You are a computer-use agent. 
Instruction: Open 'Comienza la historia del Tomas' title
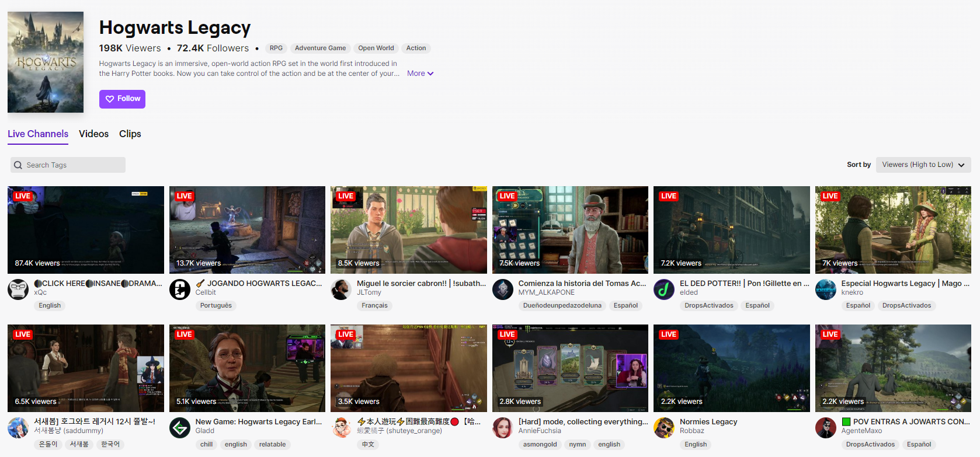point(582,283)
